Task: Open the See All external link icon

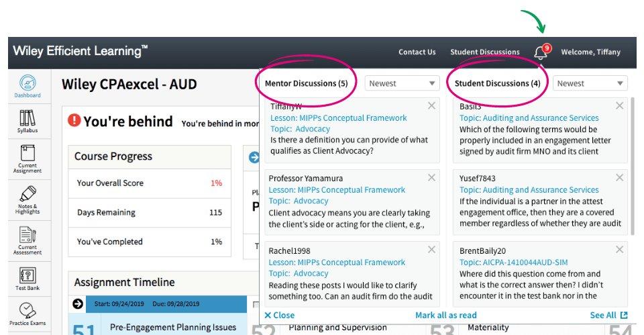Action: 624,315
